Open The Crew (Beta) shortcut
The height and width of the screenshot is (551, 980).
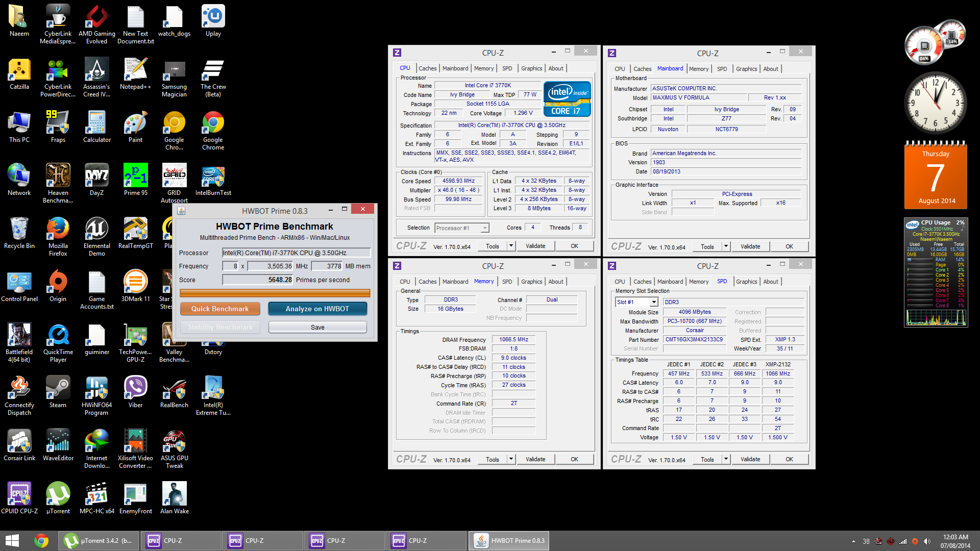pos(213,78)
